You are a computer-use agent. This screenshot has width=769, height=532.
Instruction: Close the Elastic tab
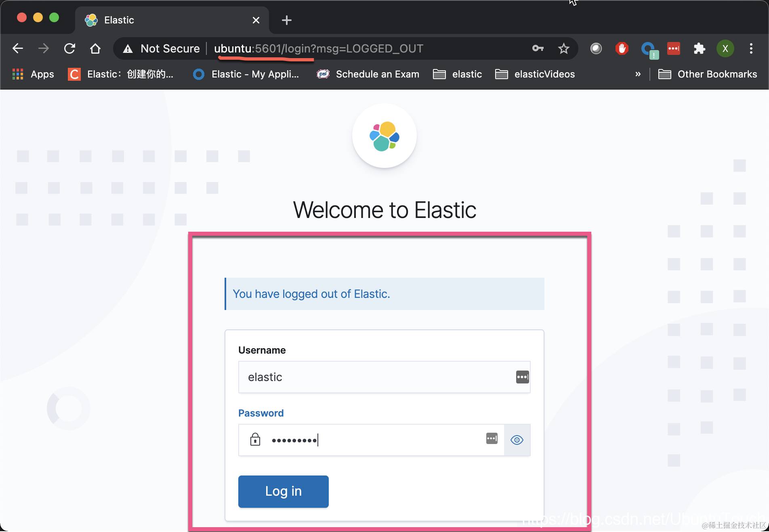click(256, 20)
